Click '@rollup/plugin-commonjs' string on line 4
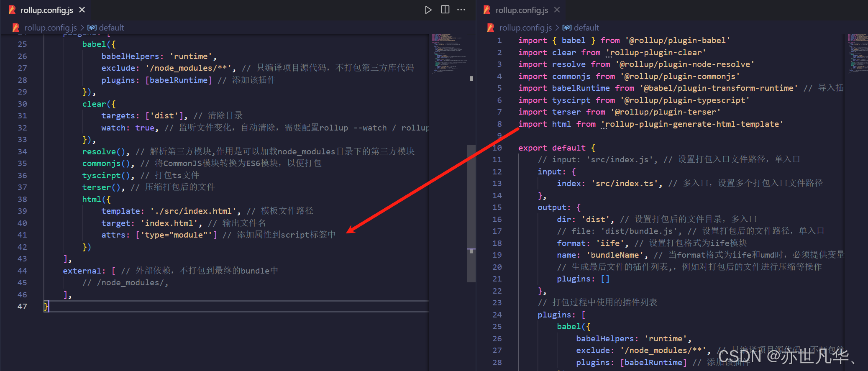 coord(680,77)
